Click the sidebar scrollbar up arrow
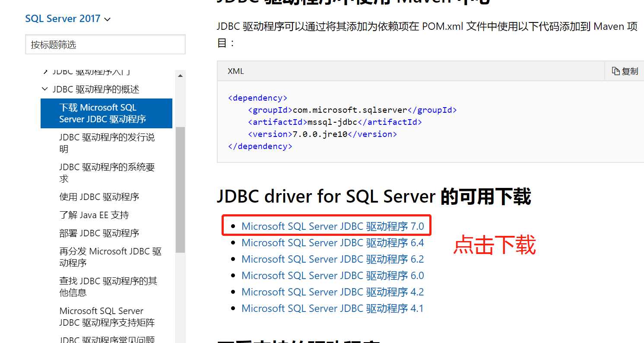The height and width of the screenshot is (343, 644). click(180, 76)
